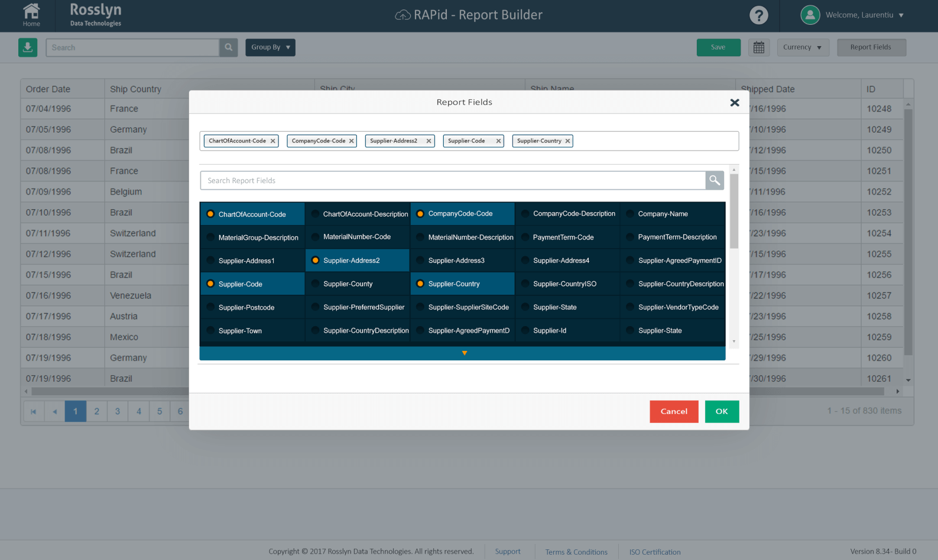Click magnifier button beside Search box
Image resolution: width=938 pixels, height=560 pixels.
point(229,47)
